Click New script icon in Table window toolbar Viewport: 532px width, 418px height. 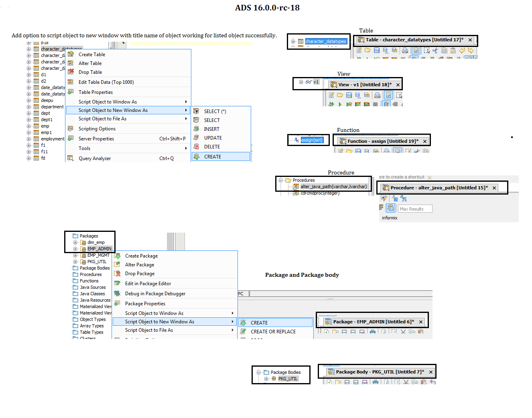tap(359, 50)
